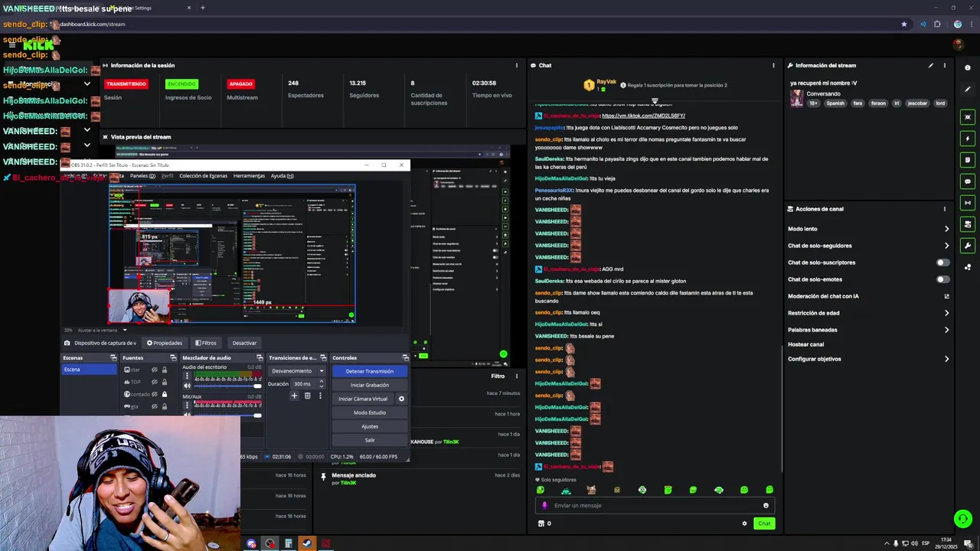Open Chat panel menu dots
Viewport: 980px width, 551px height.
coord(773,65)
